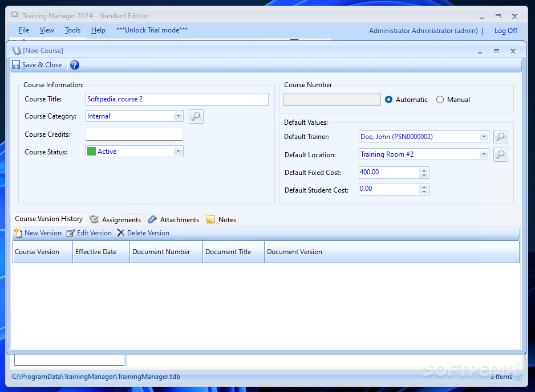The height and width of the screenshot is (392, 535).
Task: Sort by Document Title column header
Action: click(234, 252)
